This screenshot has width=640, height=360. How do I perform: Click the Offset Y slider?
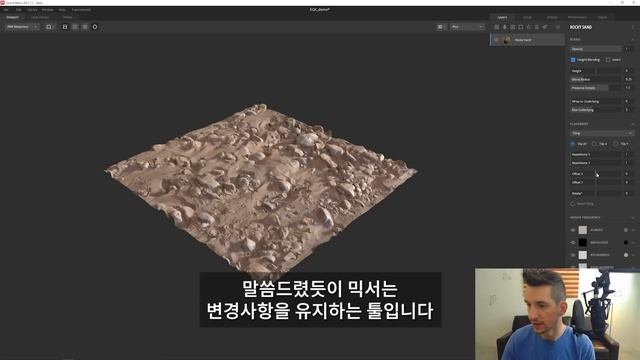595,182
